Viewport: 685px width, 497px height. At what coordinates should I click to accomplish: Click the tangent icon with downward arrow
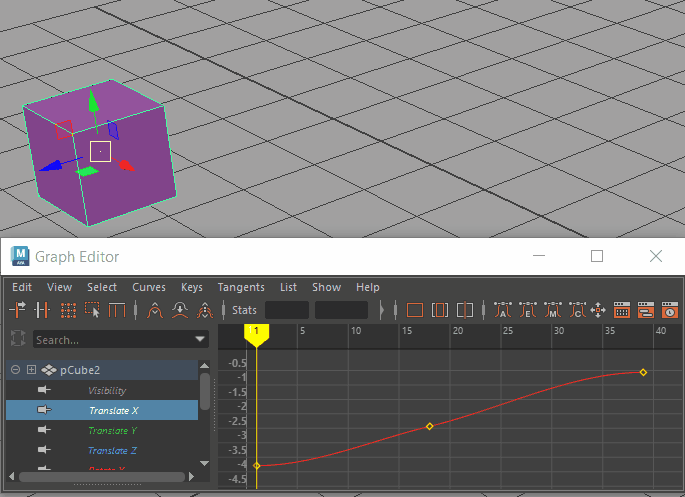[180, 310]
